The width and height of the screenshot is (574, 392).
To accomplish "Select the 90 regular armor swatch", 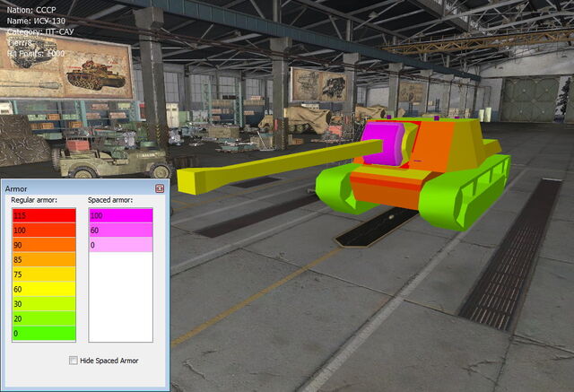I will pos(44,245).
